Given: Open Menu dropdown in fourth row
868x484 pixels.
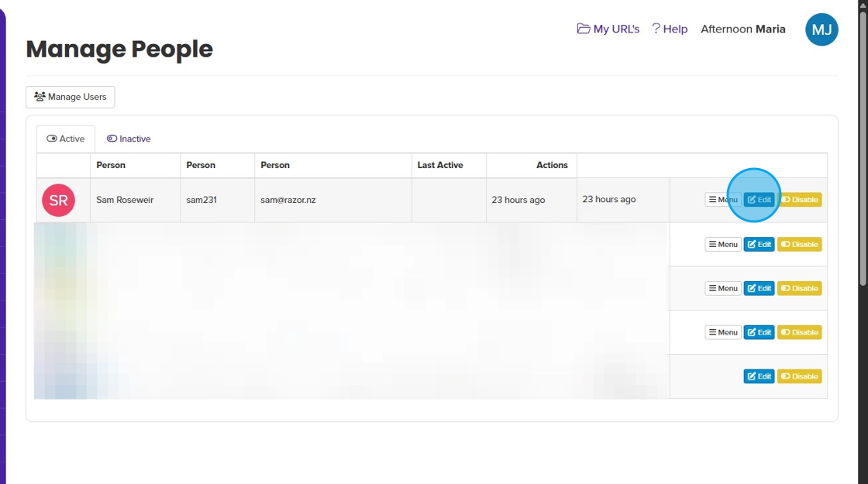Looking at the screenshot, I should (723, 332).
